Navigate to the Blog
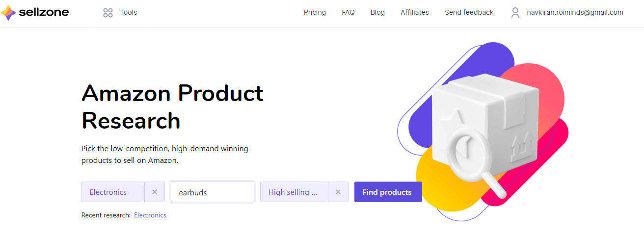The width and height of the screenshot is (644, 239). 377,12
